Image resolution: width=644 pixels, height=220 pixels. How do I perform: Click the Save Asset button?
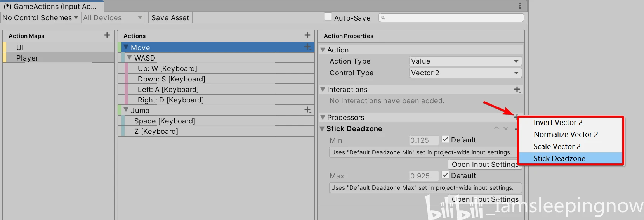click(170, 18)
